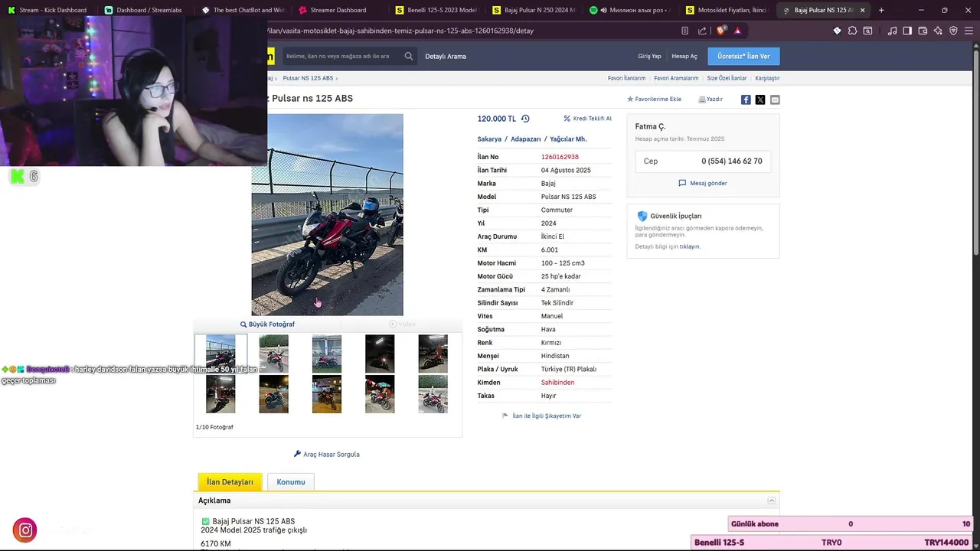Click Karşılaştır link

pos(767,78)
